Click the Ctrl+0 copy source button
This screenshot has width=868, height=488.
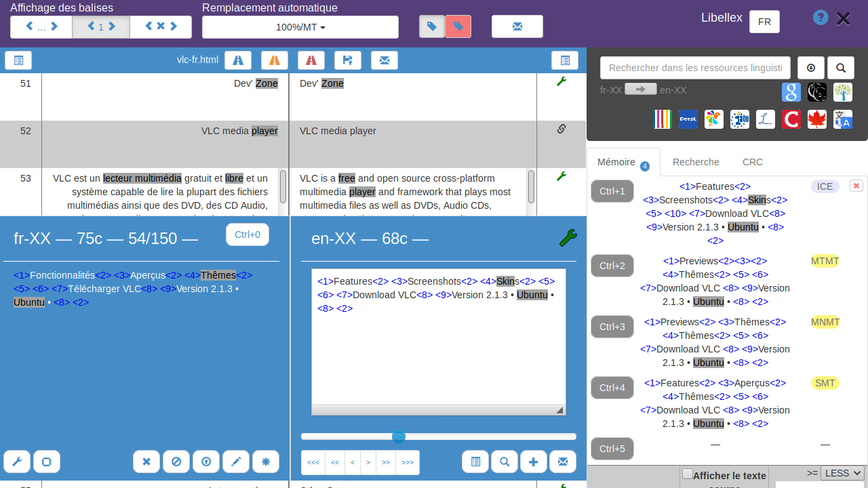[248, 235]
